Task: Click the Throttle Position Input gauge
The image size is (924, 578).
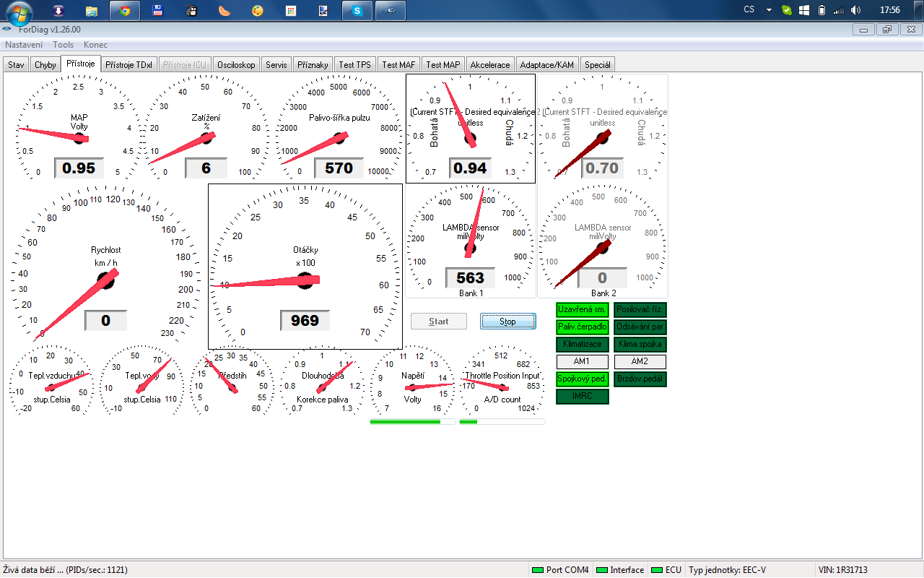Action: tap(502, 381)
